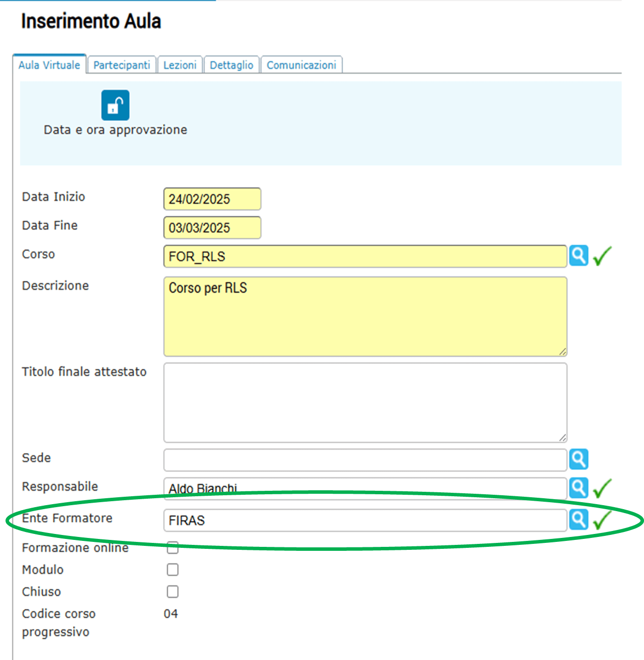Click the Ente Formatore input field

pyautogui.click(x=365, y=520)
